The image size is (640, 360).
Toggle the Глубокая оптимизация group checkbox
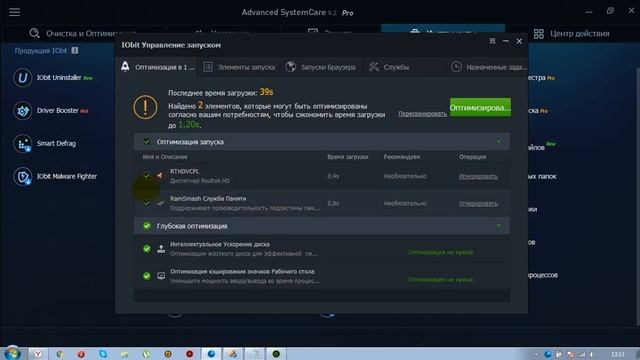pos(147,226)
